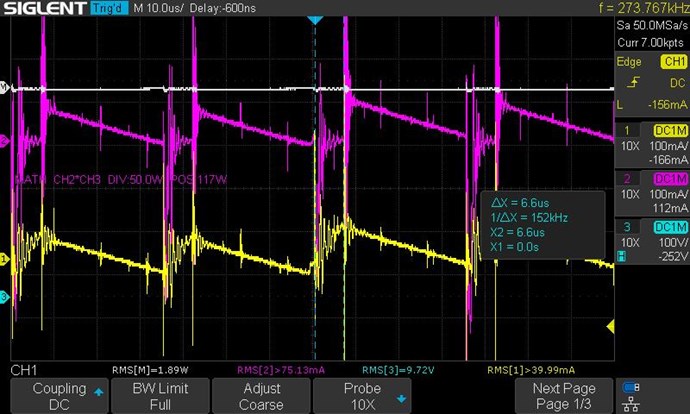This screenshot has height=414, width=690.
Task: Open the Probe 10X attenuation menu
Action: pyautogui.click(x=362, y=396)
